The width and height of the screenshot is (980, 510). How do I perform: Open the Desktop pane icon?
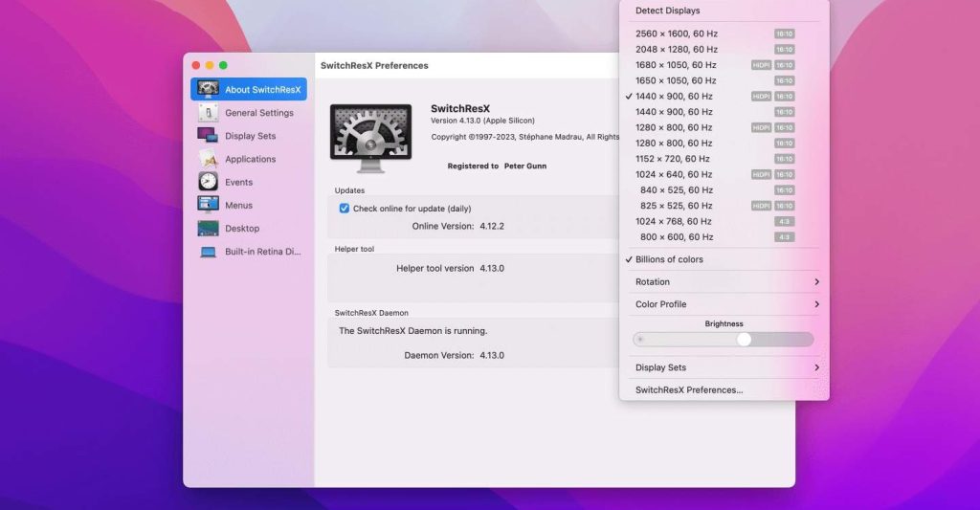[x=208, y=229]
